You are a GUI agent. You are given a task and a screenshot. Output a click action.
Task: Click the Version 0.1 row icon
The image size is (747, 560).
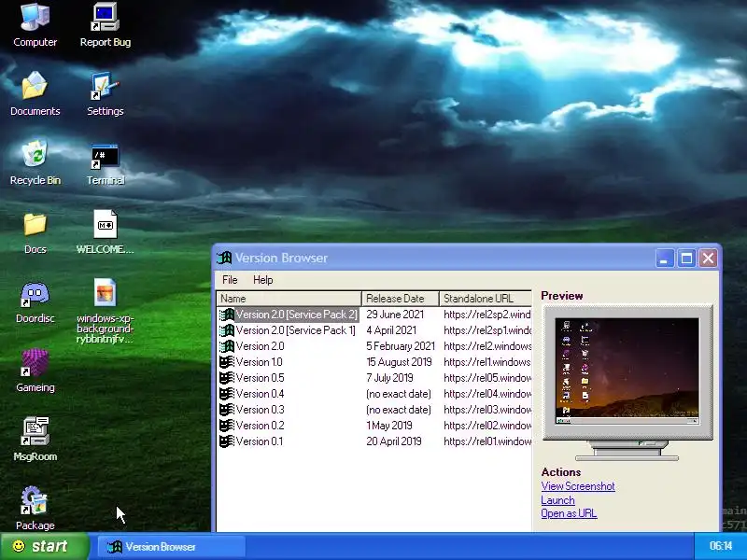[227, 441]
